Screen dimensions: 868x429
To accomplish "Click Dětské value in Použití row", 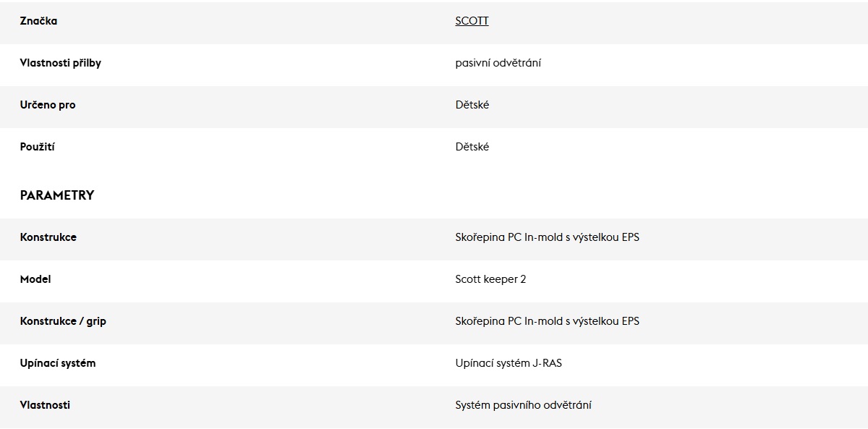I will 472,147.
